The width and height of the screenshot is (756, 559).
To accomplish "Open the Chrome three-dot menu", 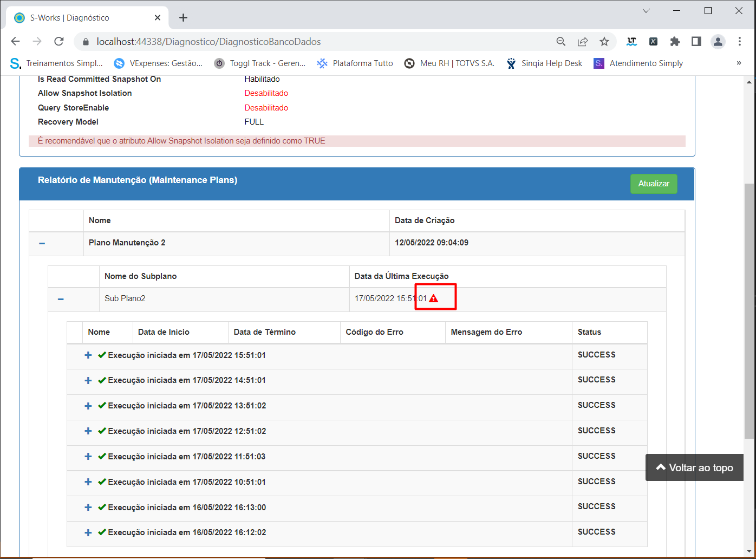I will 740,42.
